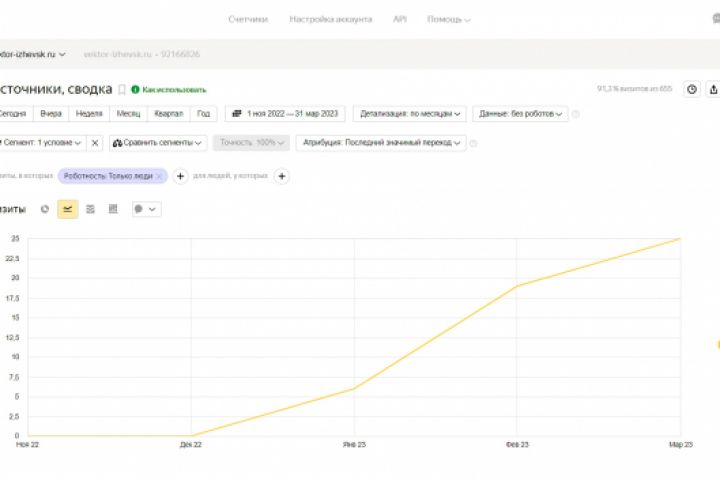Click the counter search field with number 92166826
720x480 pixels.
coord(141,54)
